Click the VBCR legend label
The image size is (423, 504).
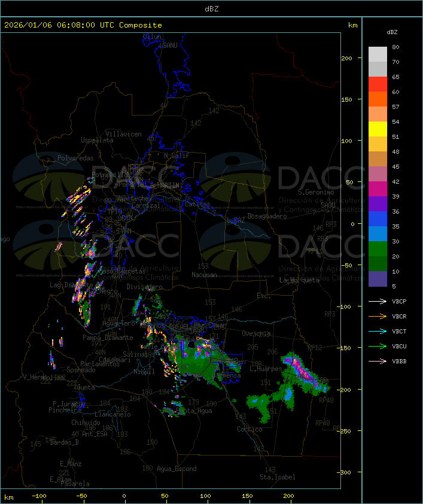(x=399, y=316)
